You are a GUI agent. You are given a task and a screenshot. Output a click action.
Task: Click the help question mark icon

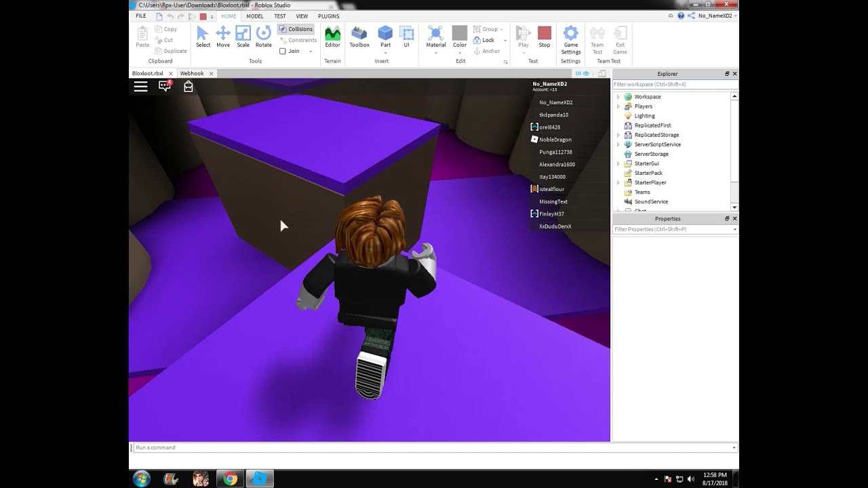[681, 16]
